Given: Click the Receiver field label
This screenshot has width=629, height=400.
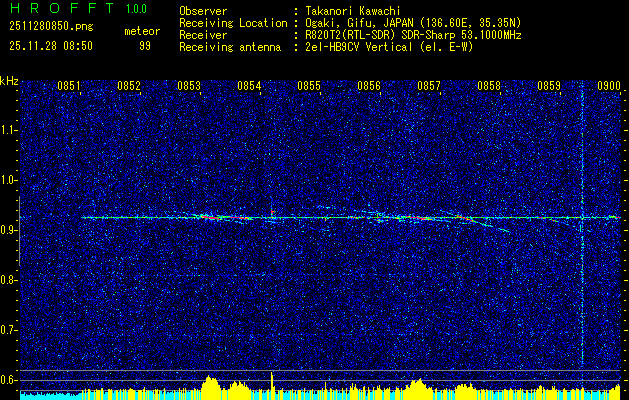Looking at the screenshot, I should [203, 35].
